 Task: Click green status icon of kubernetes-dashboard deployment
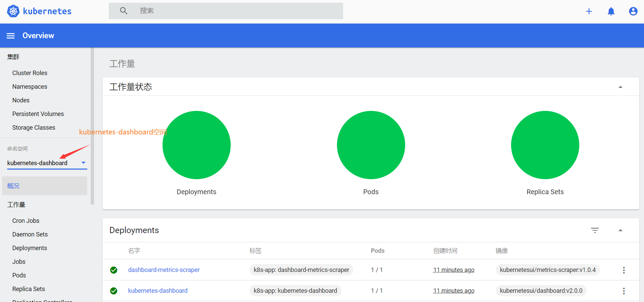(x=114, y=291)
